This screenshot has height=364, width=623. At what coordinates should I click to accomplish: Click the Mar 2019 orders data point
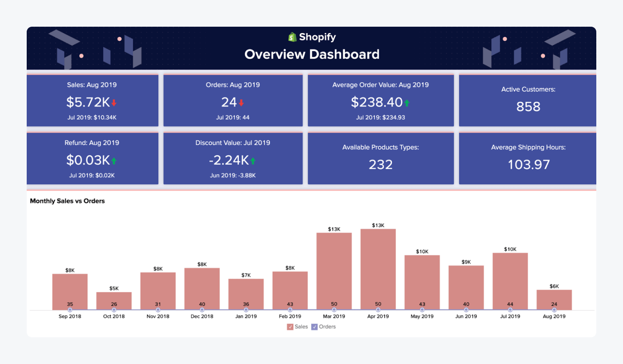point(334,310)
